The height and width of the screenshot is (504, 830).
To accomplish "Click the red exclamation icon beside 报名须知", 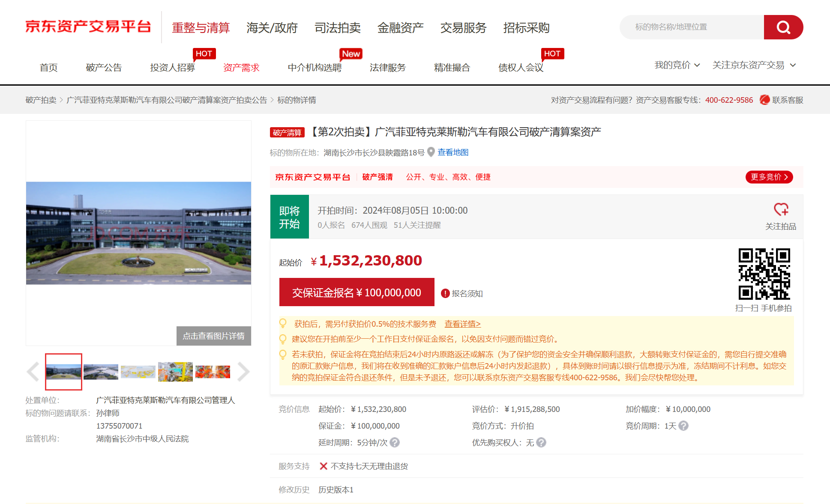I will pos(445,293).
